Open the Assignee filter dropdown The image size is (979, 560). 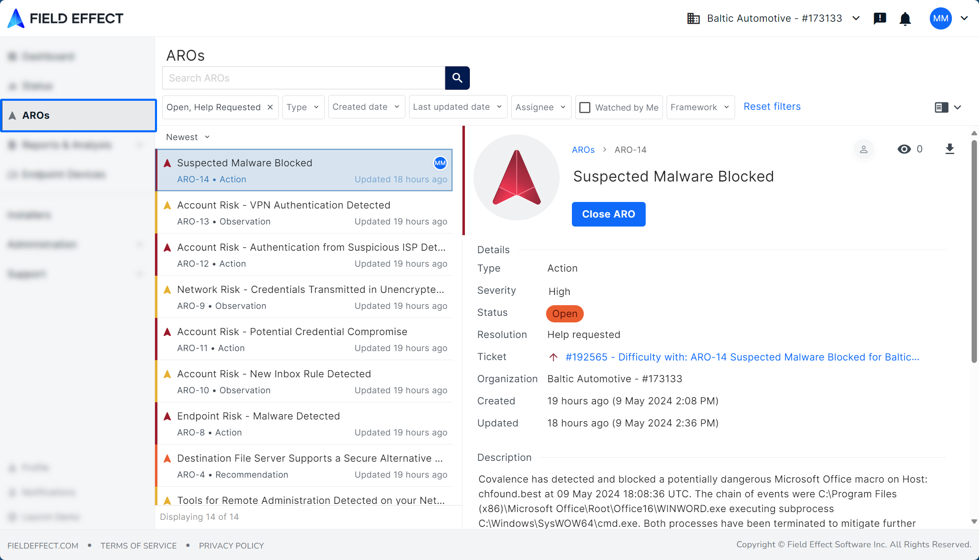[x=541, y=107]
